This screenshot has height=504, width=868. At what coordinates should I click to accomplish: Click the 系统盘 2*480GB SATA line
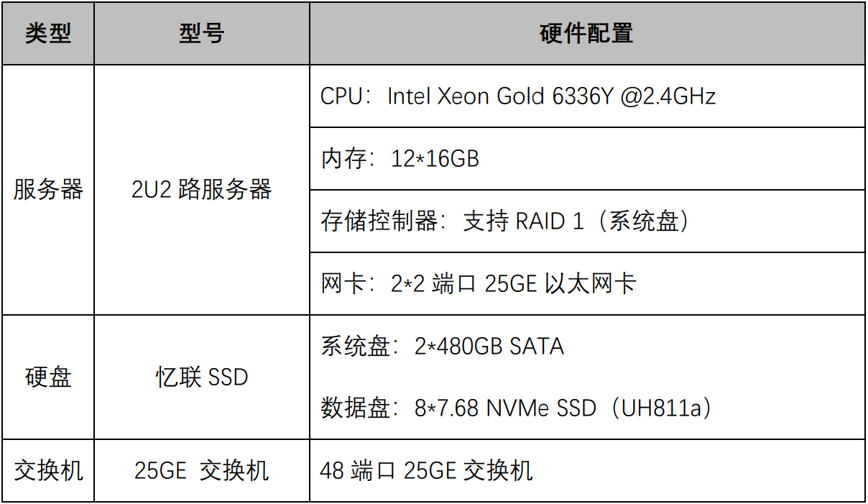point(442,347)
